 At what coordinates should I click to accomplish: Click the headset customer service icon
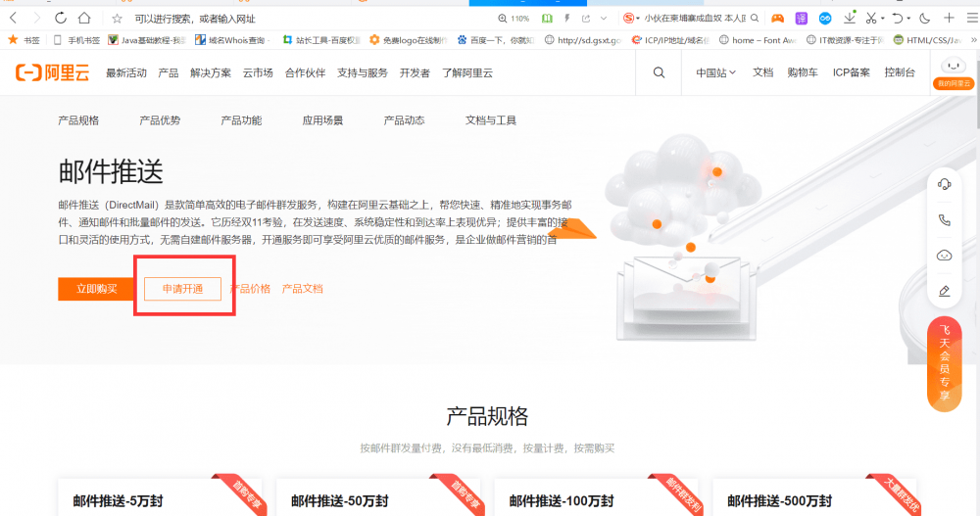coord(945,184)
